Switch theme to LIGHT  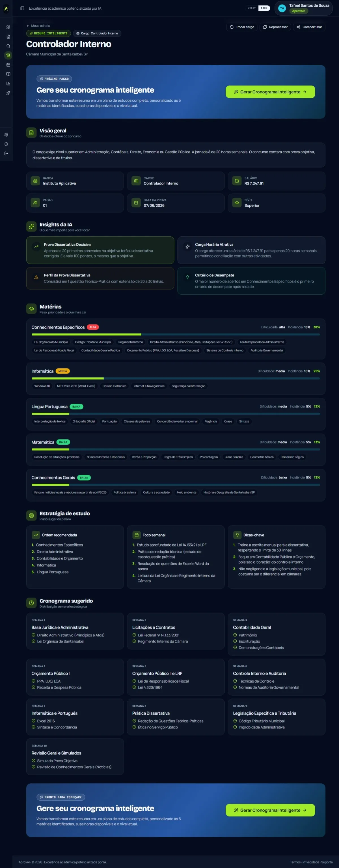252,8
